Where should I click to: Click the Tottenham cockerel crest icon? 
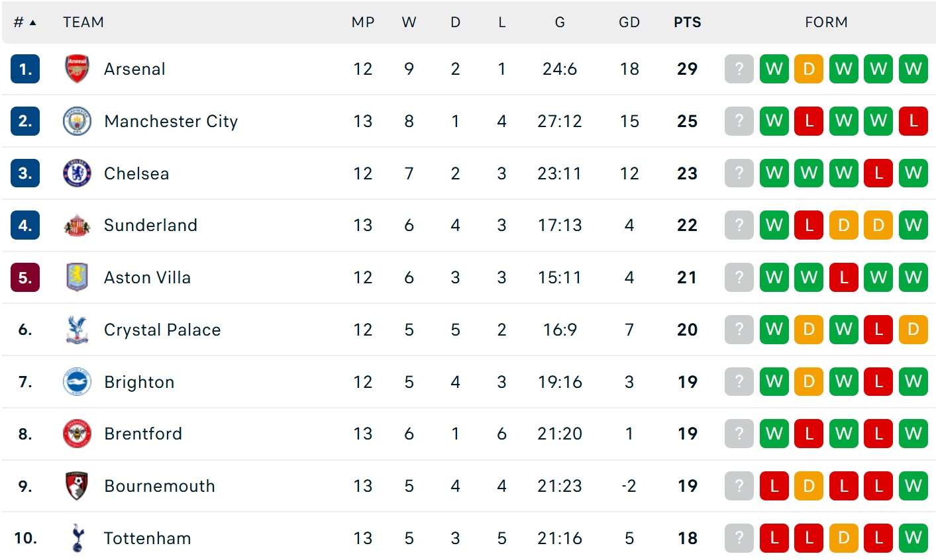pos(77,538)
